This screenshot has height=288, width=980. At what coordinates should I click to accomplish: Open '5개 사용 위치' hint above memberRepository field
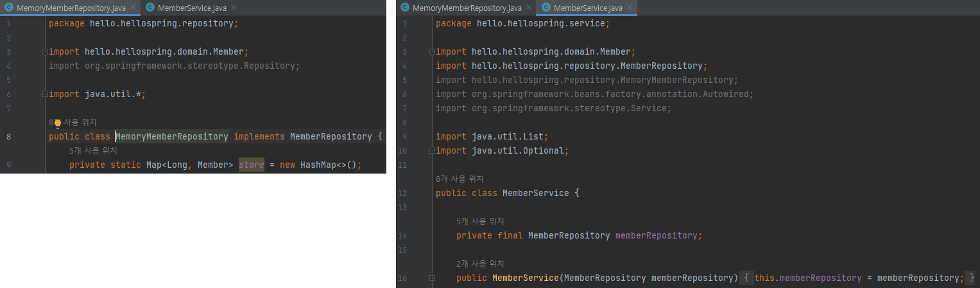pyautogui.click(x=480, y=221)
